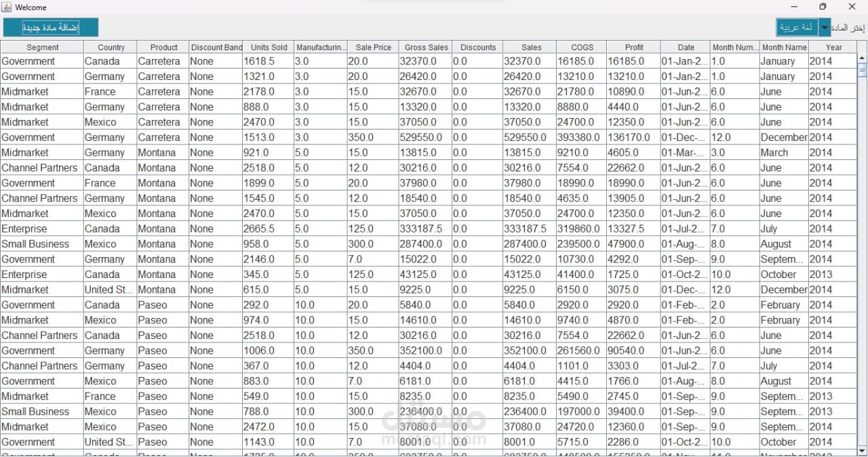This screenshot has width=868, height=457.
Task: Select the Profit cell 3075.0
Action: [633, 290]
